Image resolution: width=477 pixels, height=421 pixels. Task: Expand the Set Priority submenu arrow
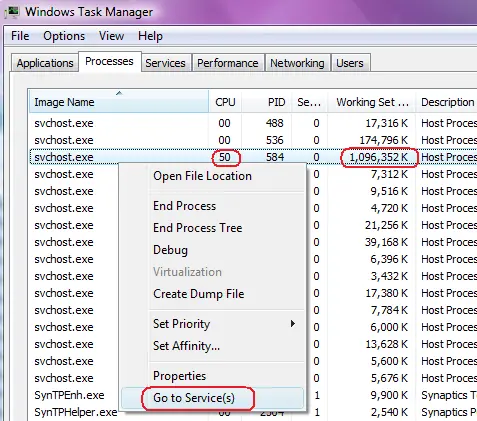(293, 323)
